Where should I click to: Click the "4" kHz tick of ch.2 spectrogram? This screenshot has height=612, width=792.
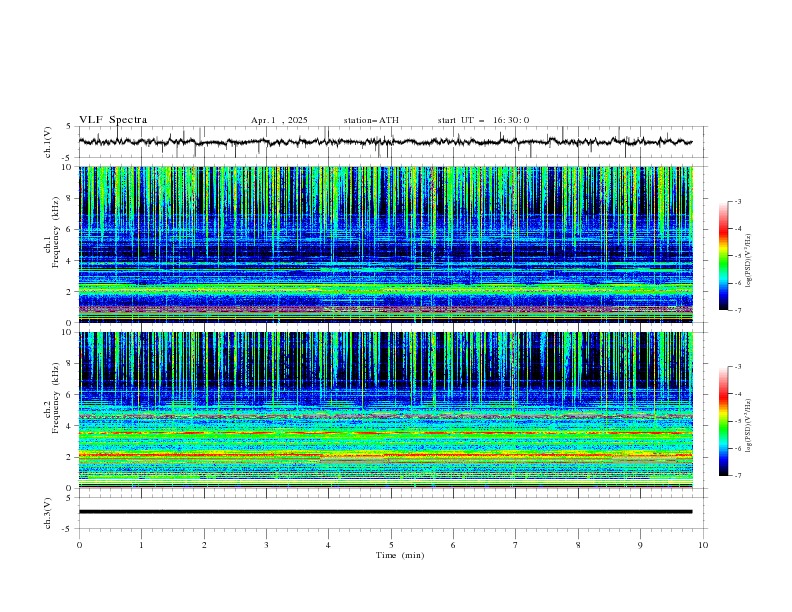click(x=70, y=426)
